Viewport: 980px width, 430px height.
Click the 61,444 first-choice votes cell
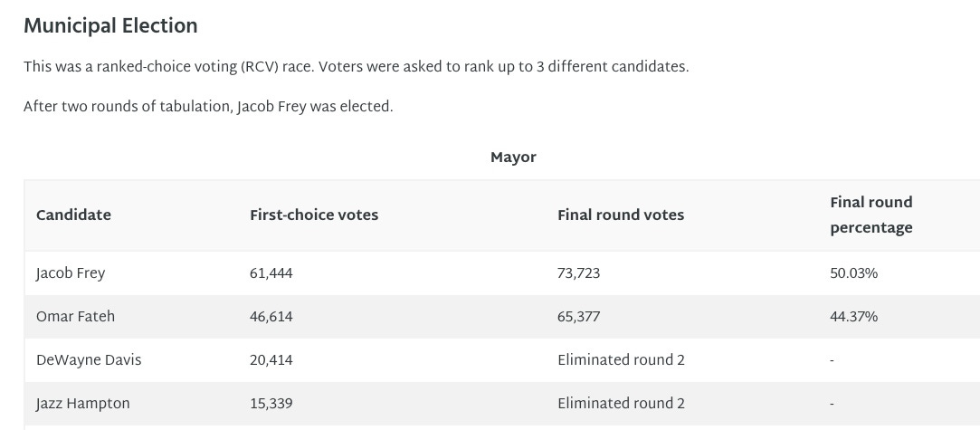point(271,273)
